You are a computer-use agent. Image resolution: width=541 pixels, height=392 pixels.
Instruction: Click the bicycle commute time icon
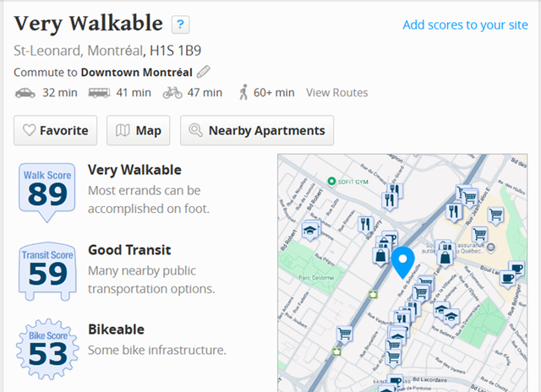point(172,92)
